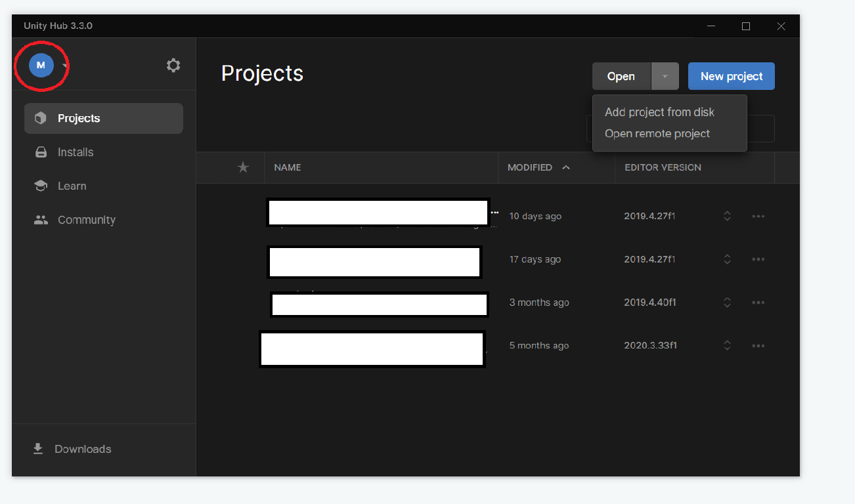Expand the account dropdown arrow beside avatar
Screen dimensions: 855x504
coord(64,66)
